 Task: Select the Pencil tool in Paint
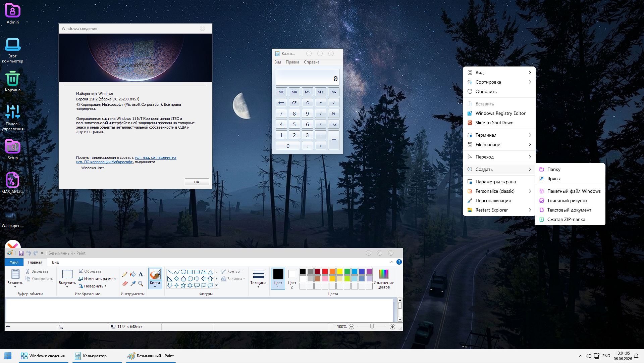(x=125, y=274)
